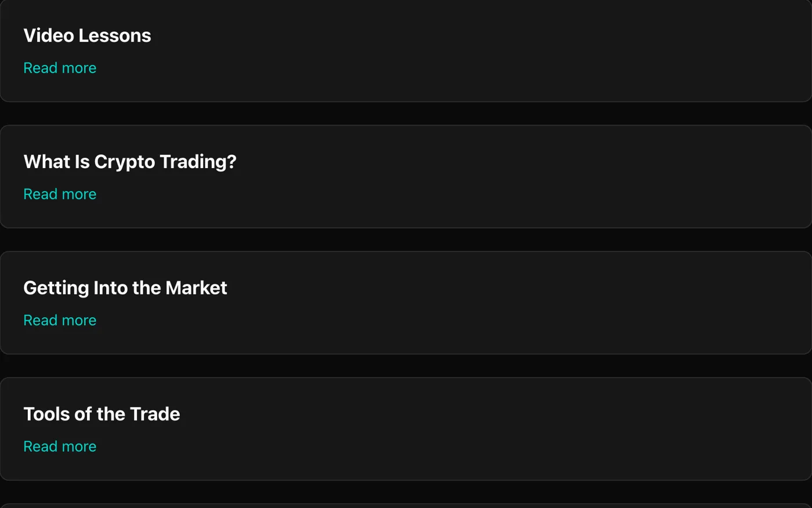
Task: Click the word Trade in the fourth heading
Action: [155, 414]
